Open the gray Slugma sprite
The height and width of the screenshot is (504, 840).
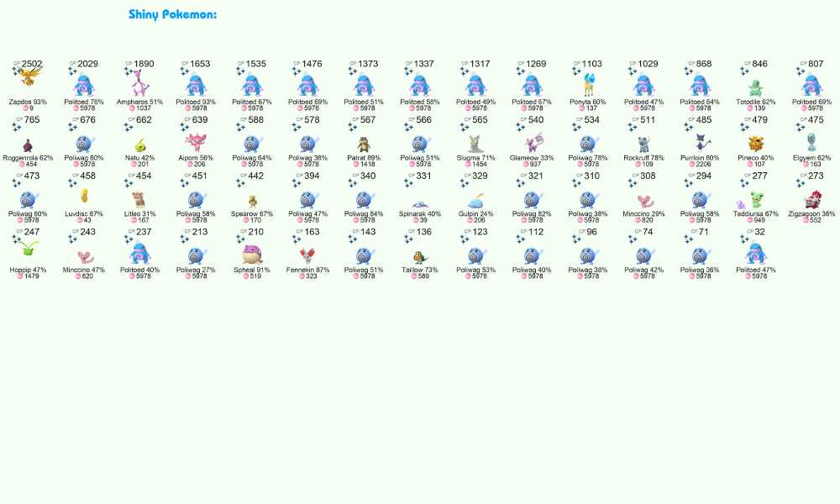(475, 144)
